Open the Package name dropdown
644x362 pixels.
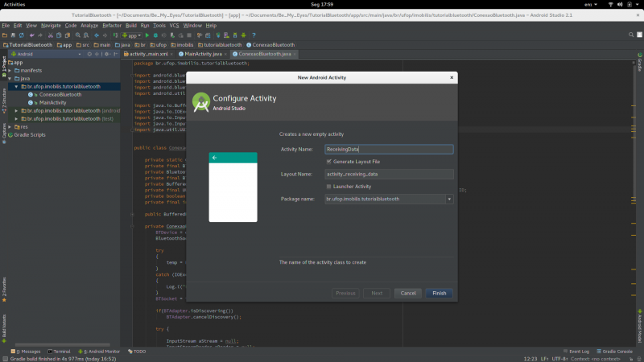point(449,199)
